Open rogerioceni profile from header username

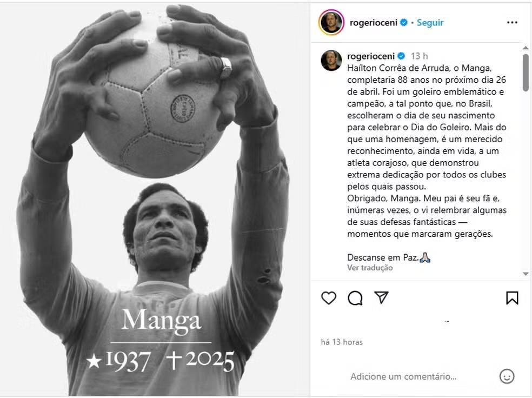(x=373, y=23)
